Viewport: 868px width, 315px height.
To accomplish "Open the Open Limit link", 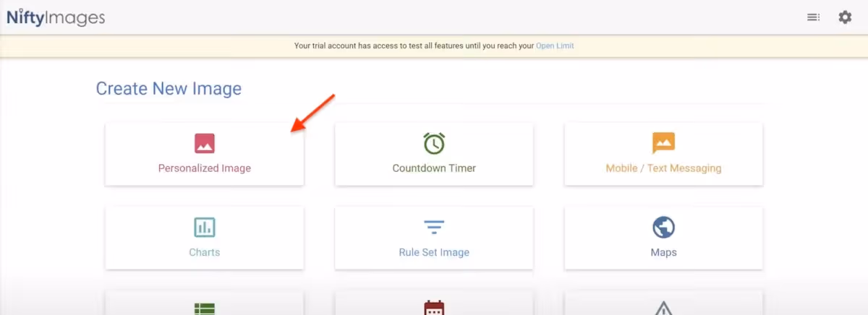I will tap(555, 46).
